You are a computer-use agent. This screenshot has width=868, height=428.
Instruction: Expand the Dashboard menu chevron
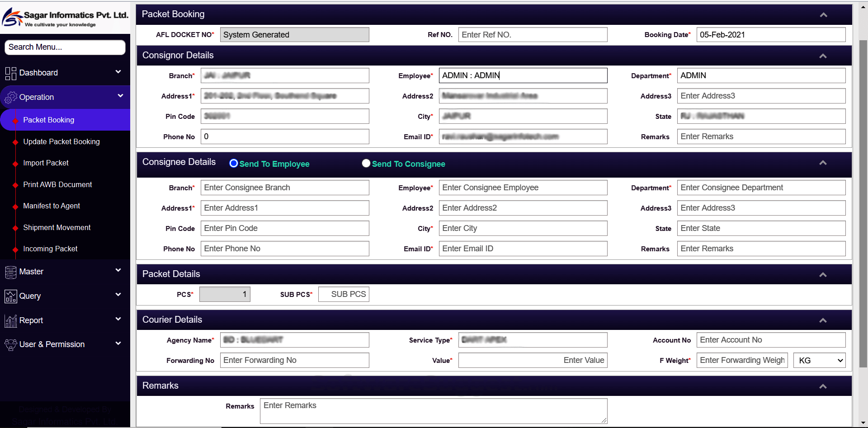pyautogui.click(x=118, y=72)
